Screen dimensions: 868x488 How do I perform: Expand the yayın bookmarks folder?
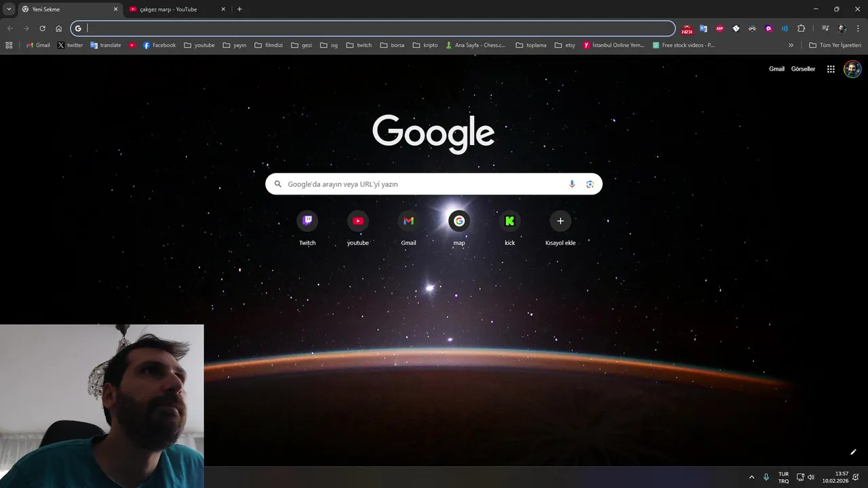coord(235,45)
